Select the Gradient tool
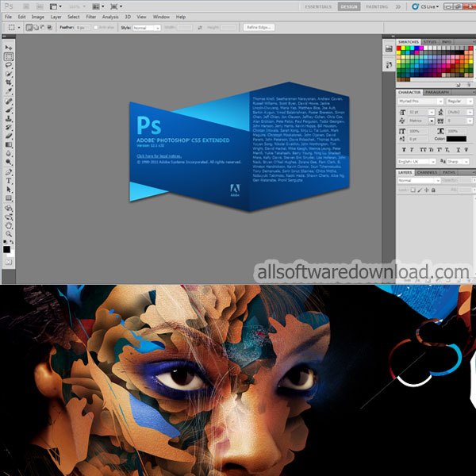This screenshot has width=476, height=476. point(9,144)
